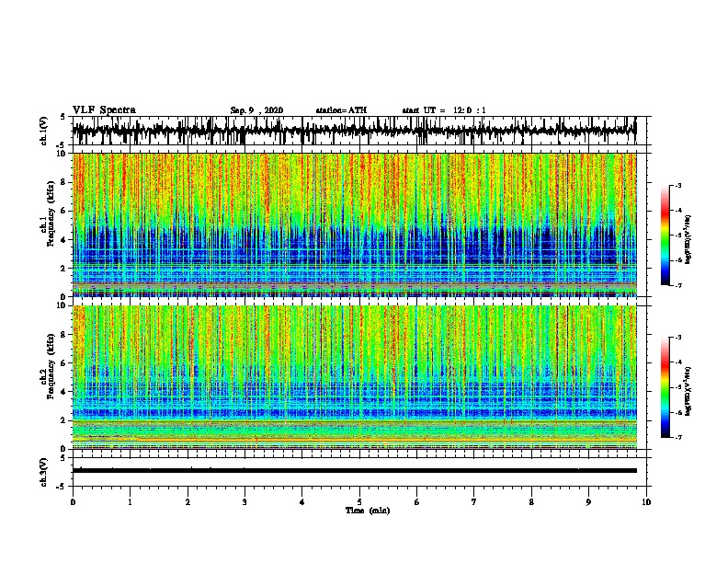This screenshot has width=728, height=563.
Task: Click the log(PSD) label beside ch.1 colorbar
Action: 688,240
